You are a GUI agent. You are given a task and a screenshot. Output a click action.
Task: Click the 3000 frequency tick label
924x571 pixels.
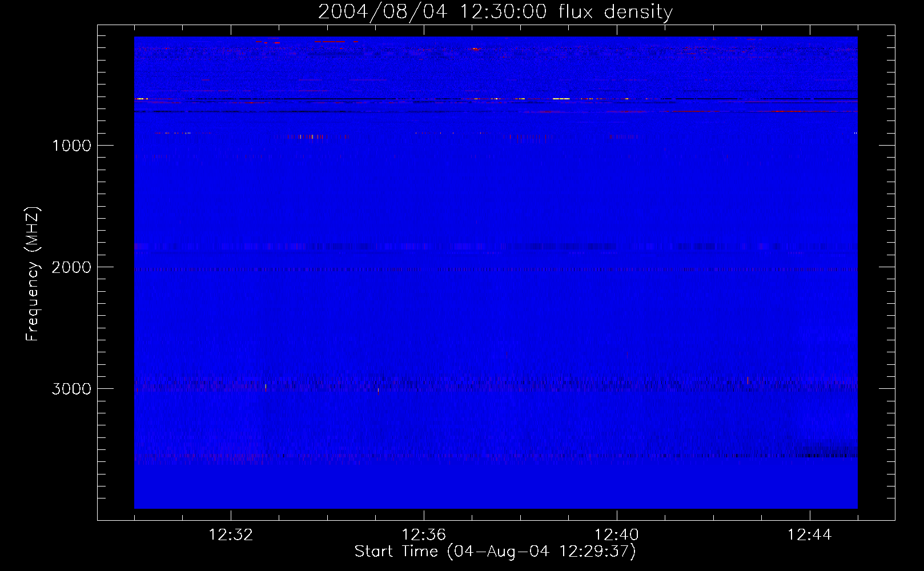(71, 389)
